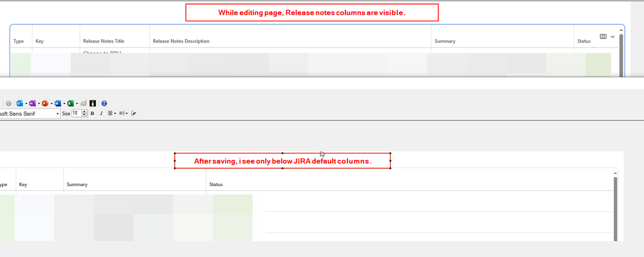
Task: Click the black info icon in the toolbar
Action: click(93, 104)
